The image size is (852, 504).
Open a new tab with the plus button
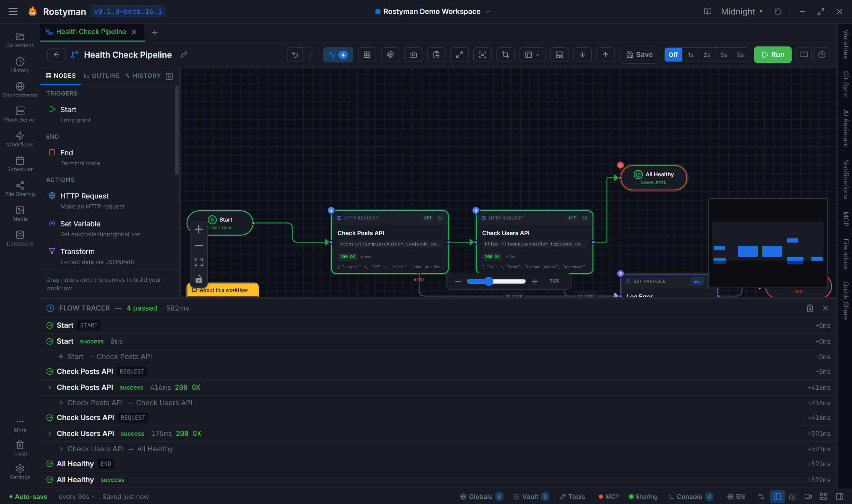coord(154,33)
